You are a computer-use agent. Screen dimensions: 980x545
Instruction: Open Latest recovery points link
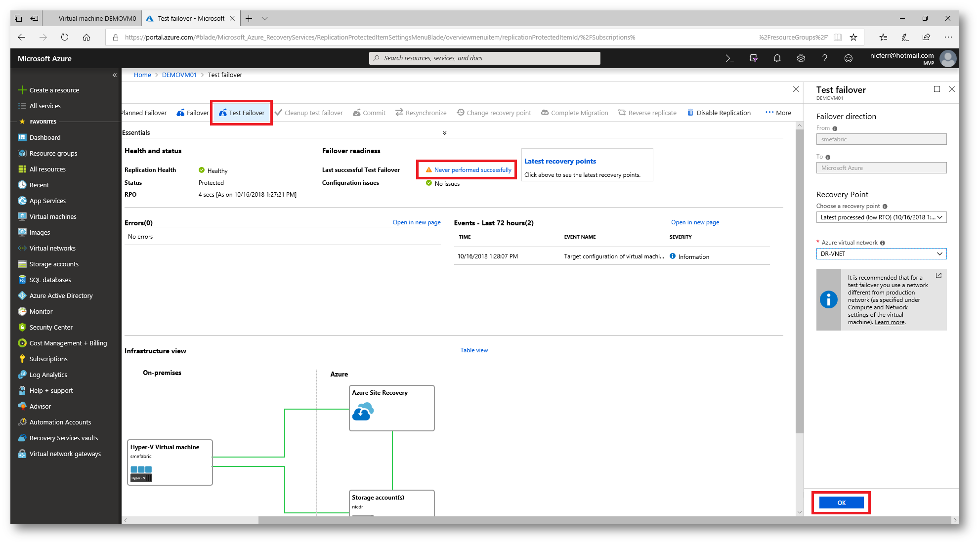560,161
